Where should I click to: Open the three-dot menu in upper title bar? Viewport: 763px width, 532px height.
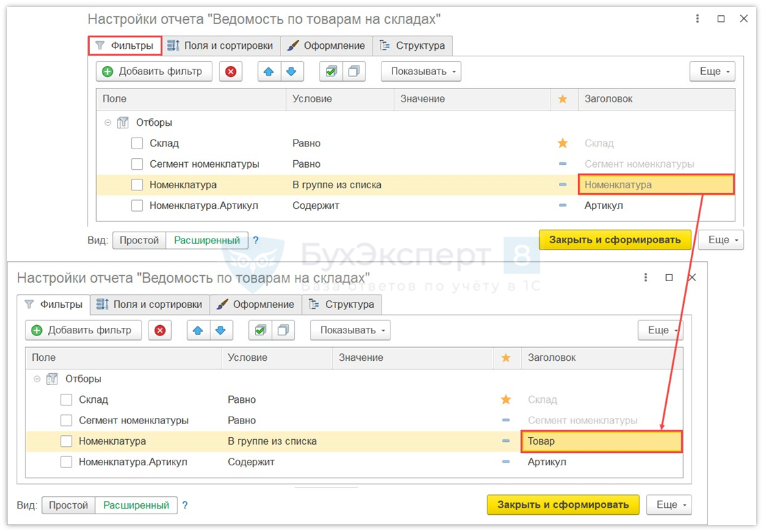click(x=698, y=19)
